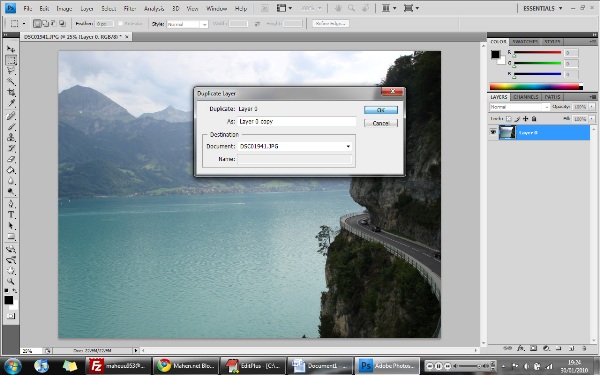
Task: Switch to the Swatches tab
Action: [525, 41]
